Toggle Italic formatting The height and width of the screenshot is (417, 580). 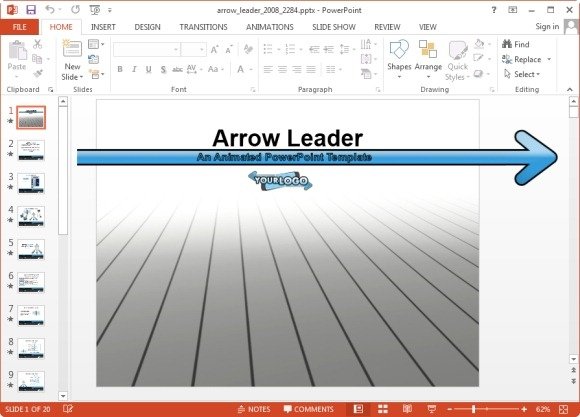point(134,69)
